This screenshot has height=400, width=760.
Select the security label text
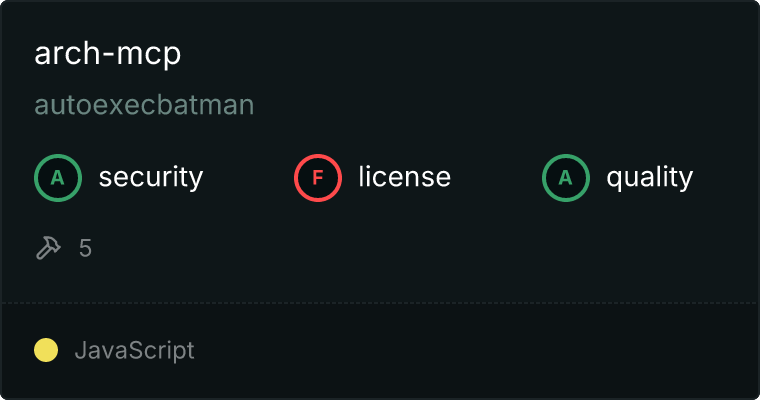click(x=151, y=178)
